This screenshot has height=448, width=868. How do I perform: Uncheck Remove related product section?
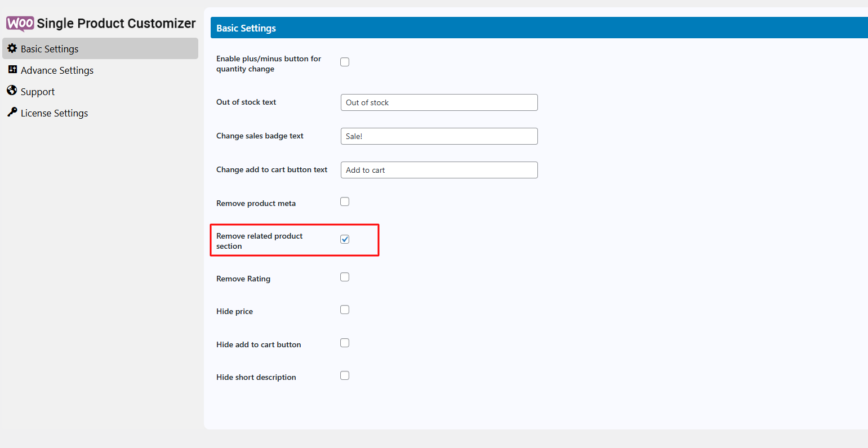[x=345, y=239]
